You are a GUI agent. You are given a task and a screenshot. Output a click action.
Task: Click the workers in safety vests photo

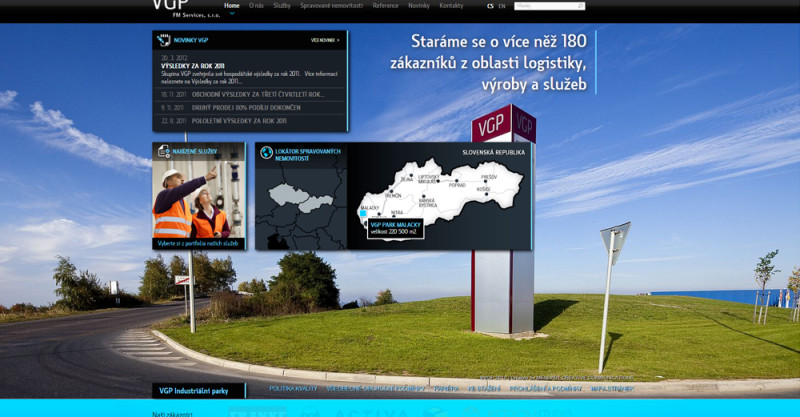pos(198,199)
